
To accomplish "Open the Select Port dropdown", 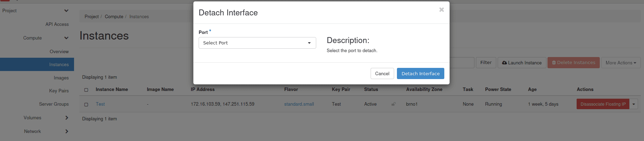I will tap(257, 43).
